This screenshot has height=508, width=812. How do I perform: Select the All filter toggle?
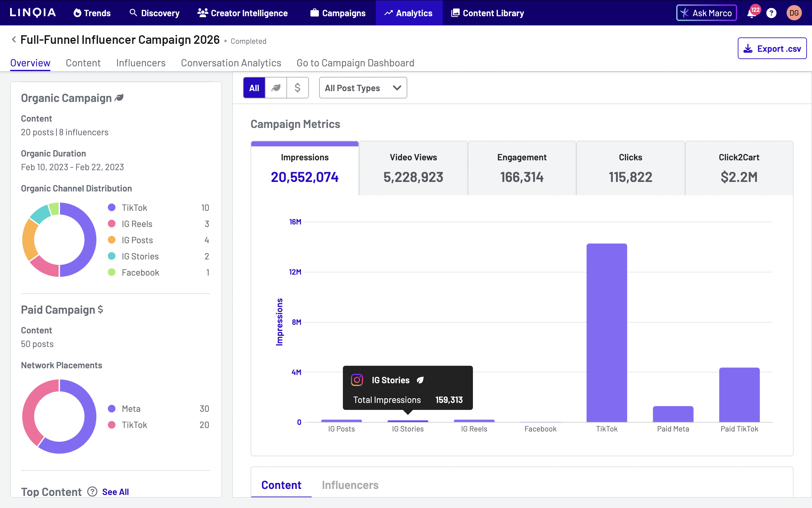coord(254,88)
